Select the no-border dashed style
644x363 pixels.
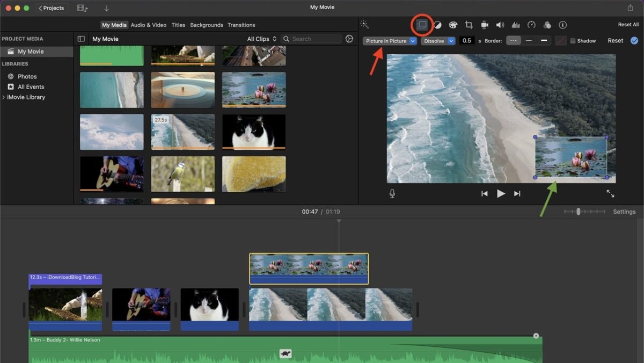tap(514, 41)
